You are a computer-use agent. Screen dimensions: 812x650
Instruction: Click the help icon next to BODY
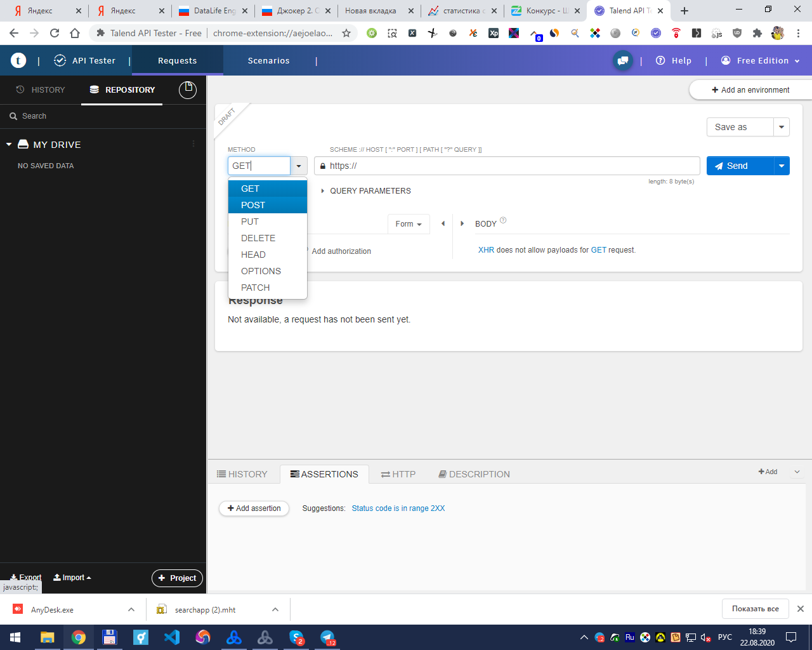pos(503,220)
